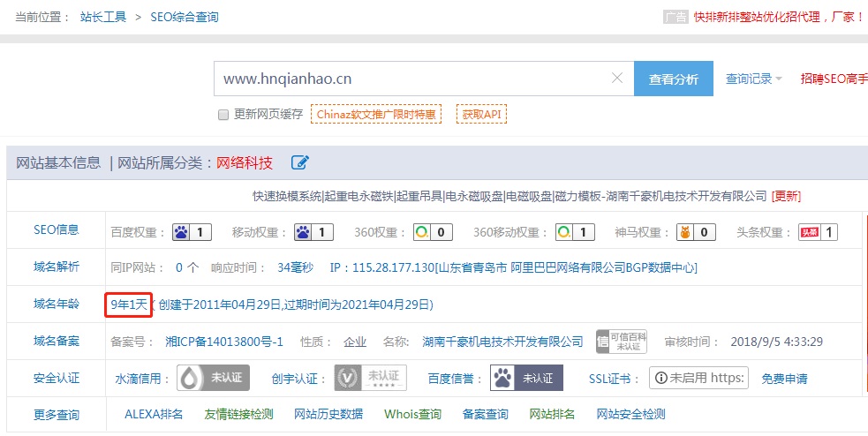Image resolution: width=868 pixels, height=436 pixels.
Task: Click the edit category pencil icon
Action: point(300,162)
